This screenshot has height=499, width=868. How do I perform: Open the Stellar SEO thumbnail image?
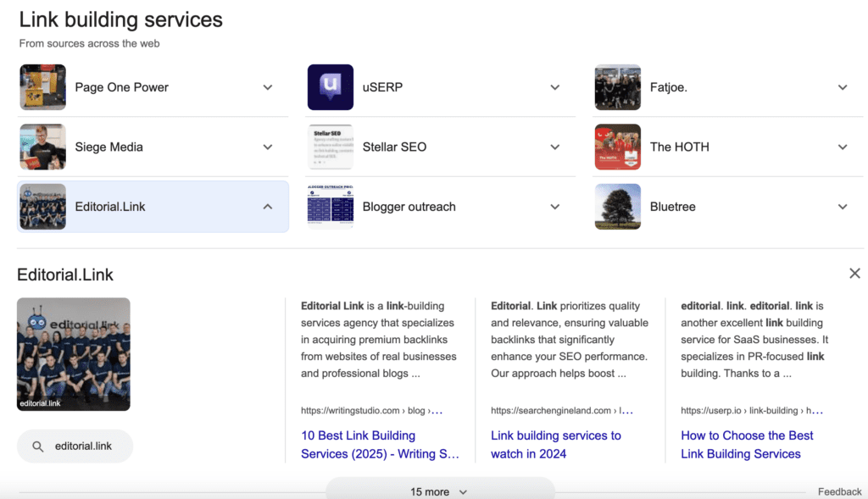tap(331, 147)
